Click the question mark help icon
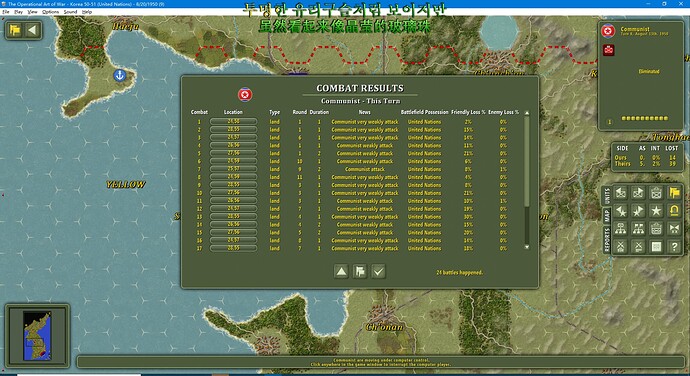This screenshot has height=376, width=690. [674, 247]
